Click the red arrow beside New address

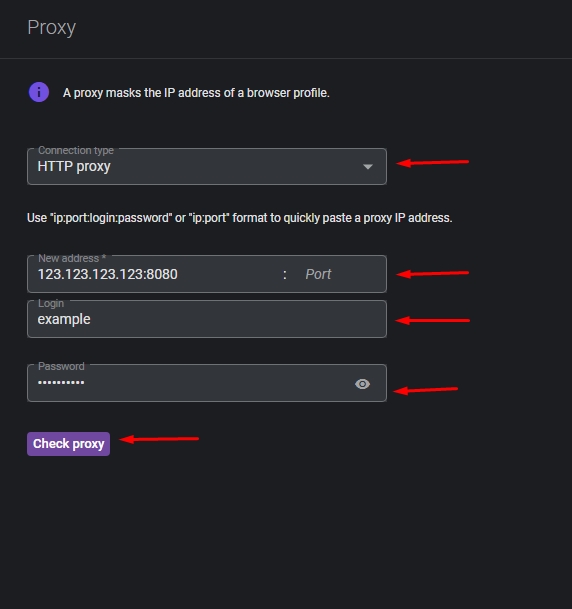pyautogui.click(x=432, y=274)
